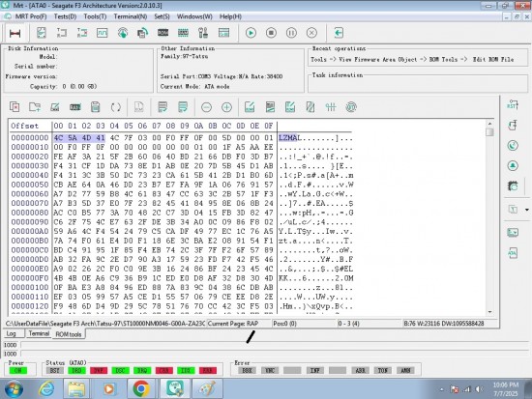532x399 pixels.
Task: Open the Windows Start menu
Action: [15, 388]
